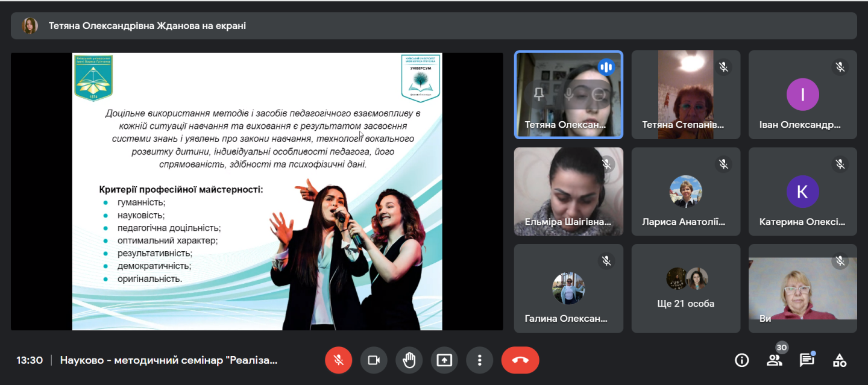The image size is (868, 385).
Task: Select the shared presentation slide area
Action: point(257,192)
